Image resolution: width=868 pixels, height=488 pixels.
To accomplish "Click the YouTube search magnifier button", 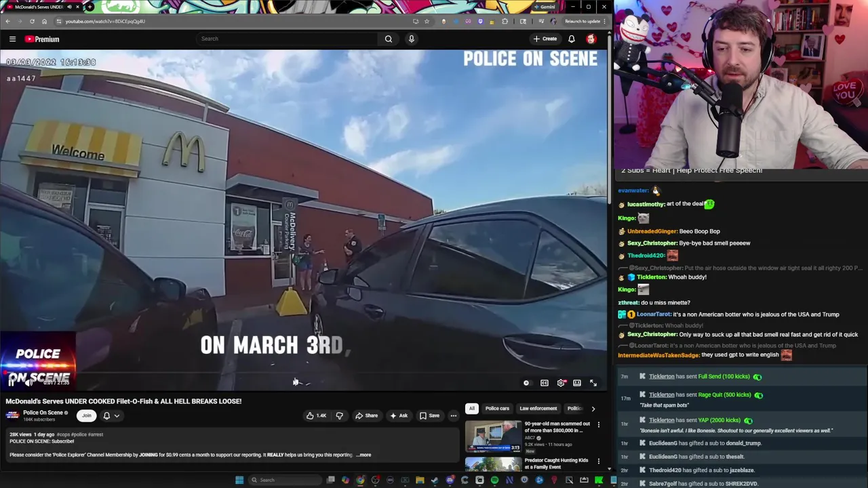I will click(x=389, y=39).
